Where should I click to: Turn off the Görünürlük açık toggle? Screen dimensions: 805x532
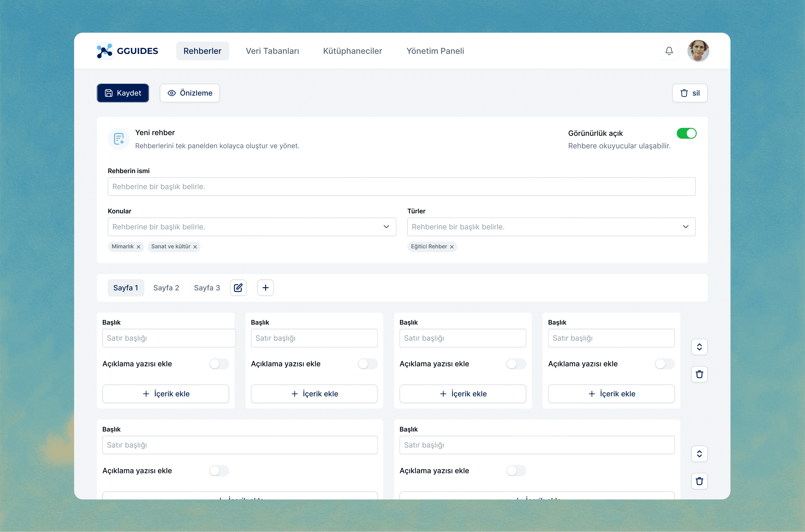686,133
